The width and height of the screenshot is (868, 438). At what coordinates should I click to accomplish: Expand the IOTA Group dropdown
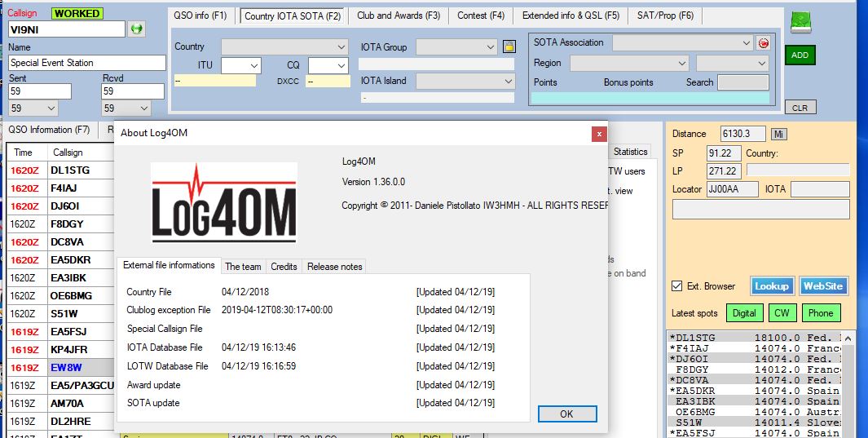(456, 47)
